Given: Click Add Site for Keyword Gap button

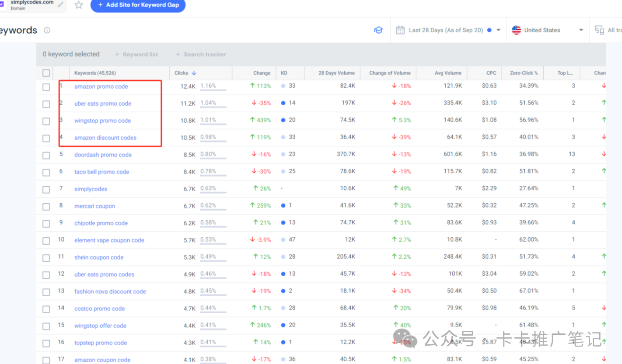Looking at the screenshot, I should point(138,5).
